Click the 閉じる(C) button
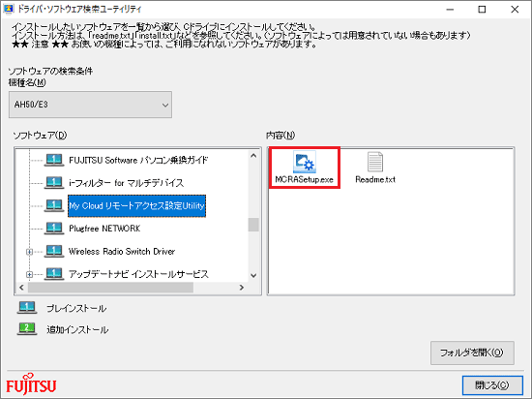532x399 pixels. [492, 385]
